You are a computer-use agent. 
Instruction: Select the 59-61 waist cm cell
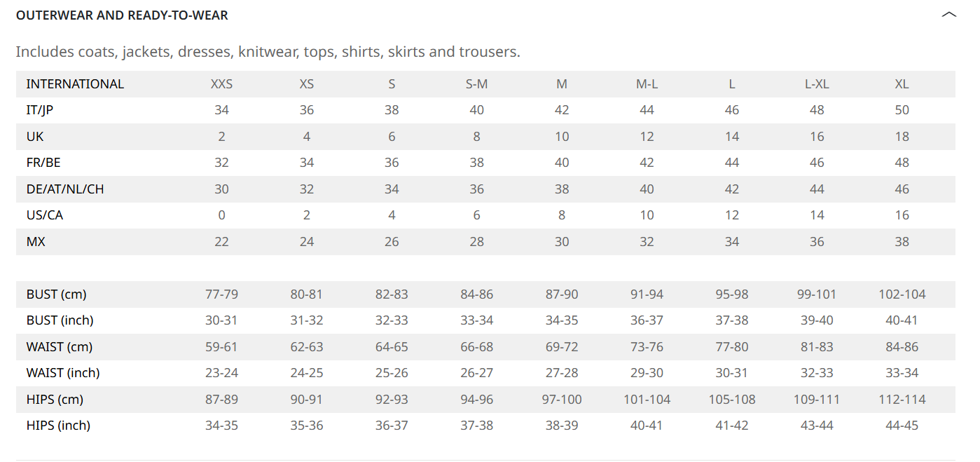[221, 347]
